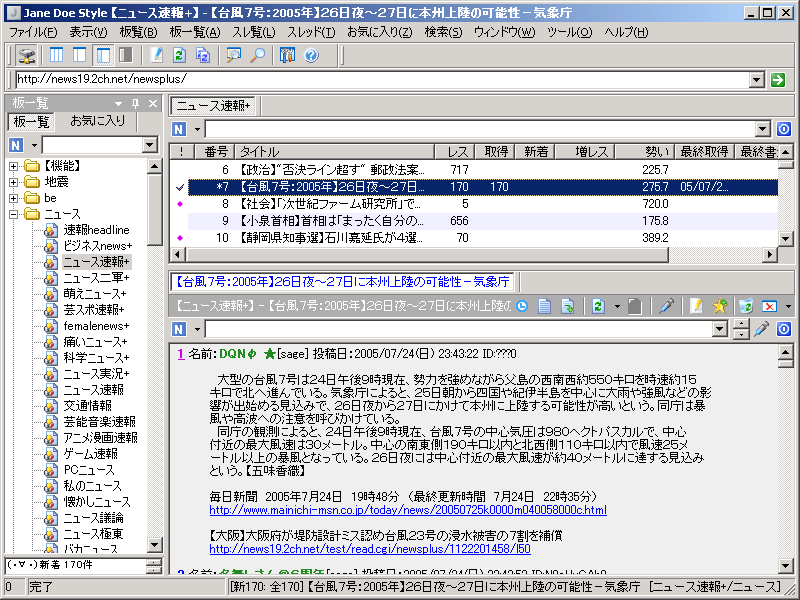Select the 板一覧 tab in sidebar
This screenshot has width=800, height=600.
[x=32, y=121]
